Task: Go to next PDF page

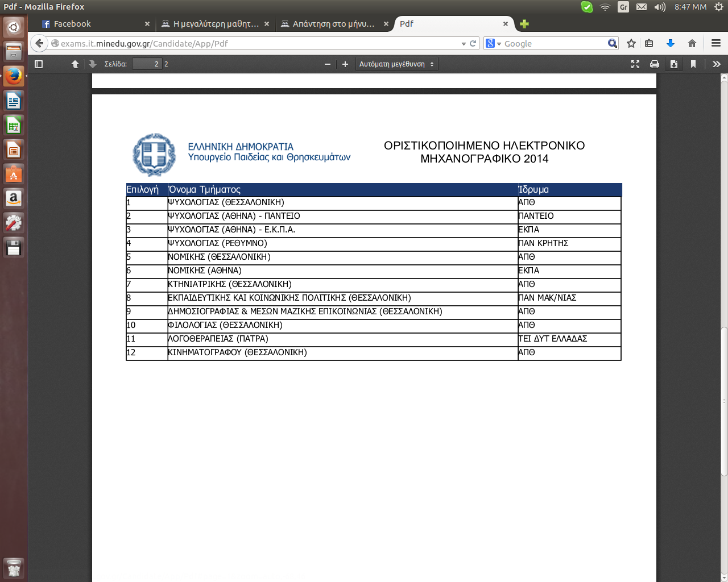Action: pyautogui.click(x=93, y=64)
